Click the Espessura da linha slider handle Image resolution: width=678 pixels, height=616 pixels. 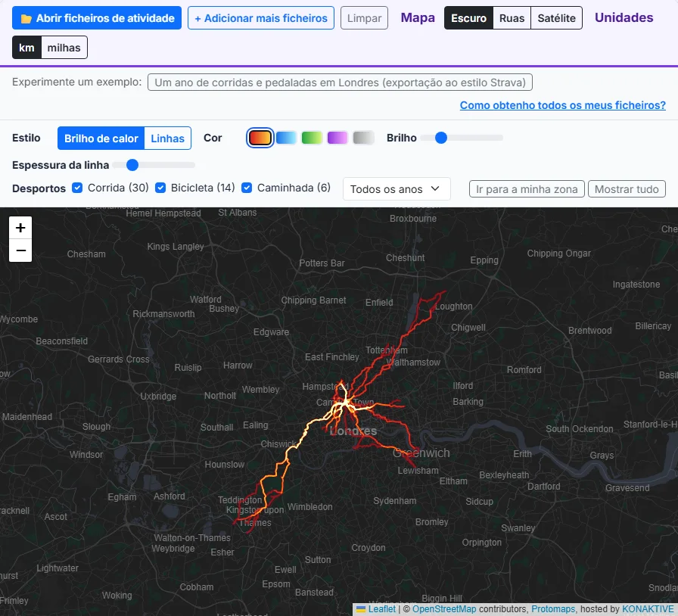pos(132,165)
